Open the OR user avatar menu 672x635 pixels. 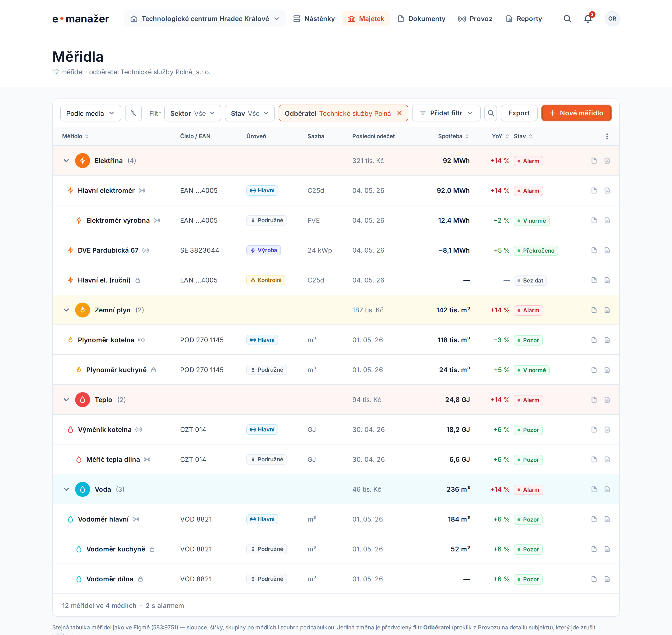click(612, 19)
